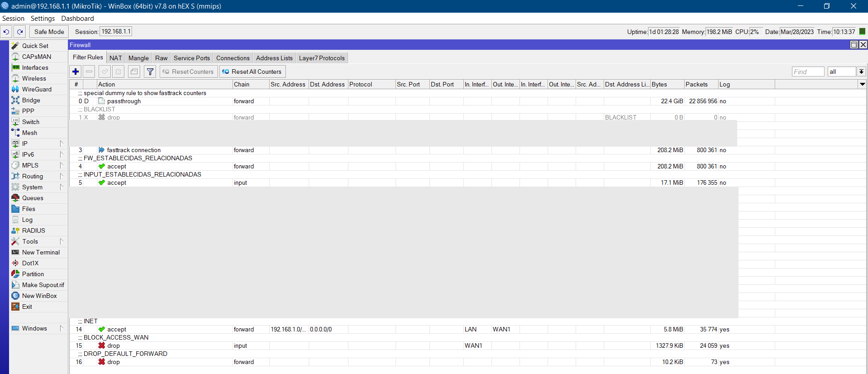The height and width of the screenshot is (374, 868).
Task: Switch to the Raw tab
Action: (x=161, y=58)
